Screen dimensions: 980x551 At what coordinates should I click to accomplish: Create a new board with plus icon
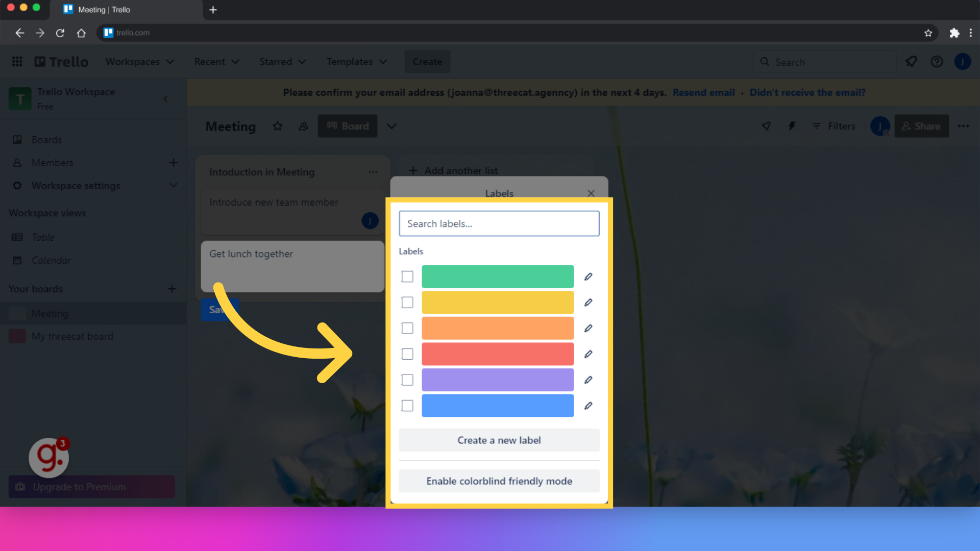point(173,289)
